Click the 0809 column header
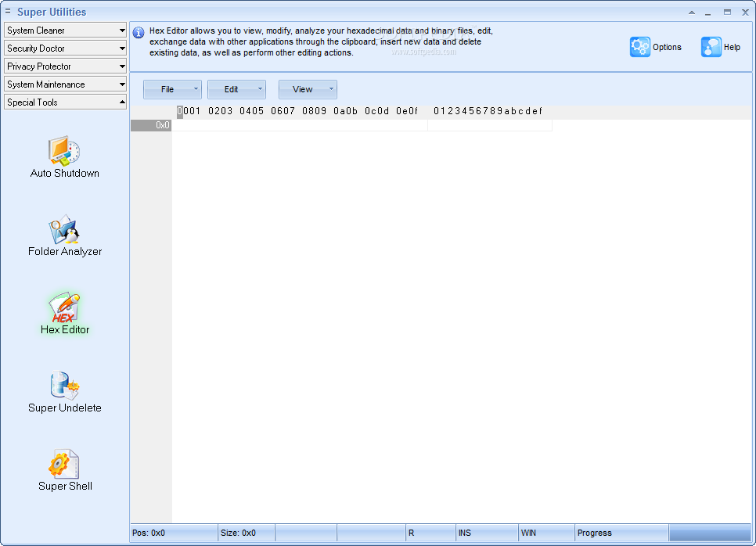 pos(314,111)
